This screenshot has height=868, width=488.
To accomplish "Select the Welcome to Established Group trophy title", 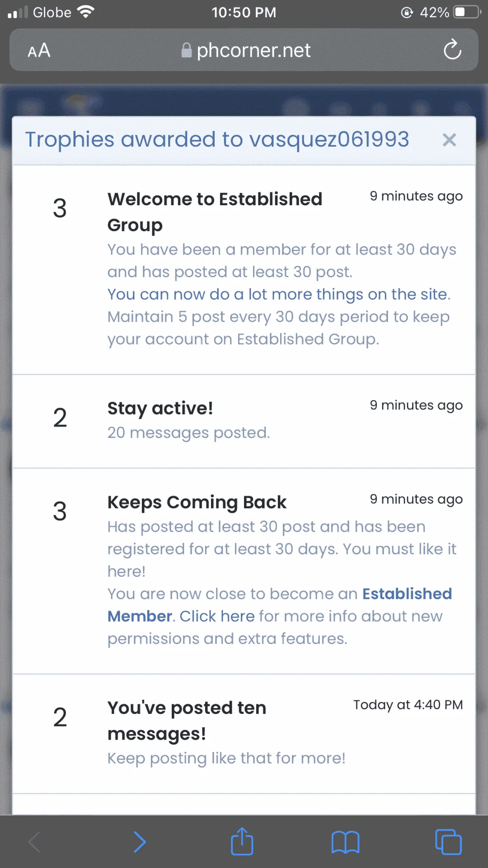I will pos(215,212).
